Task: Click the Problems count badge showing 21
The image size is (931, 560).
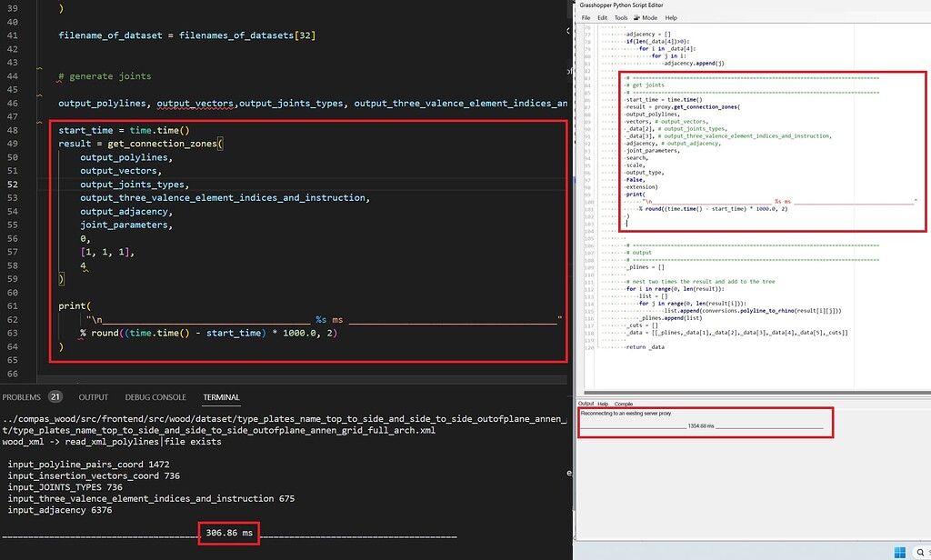Action: click(55, 396)
